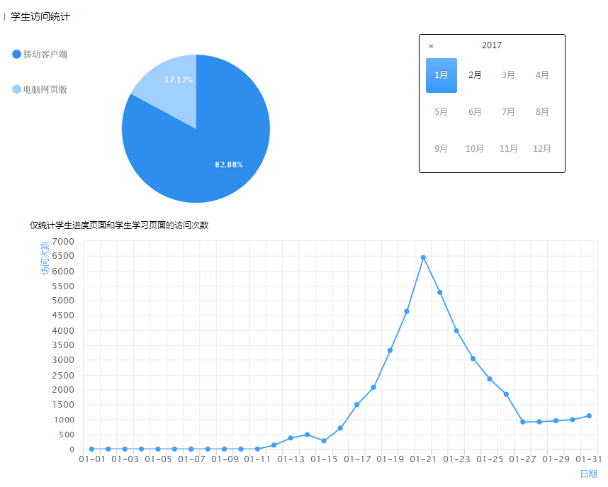Click the peak data point at 01-21
Screen dimensions: 608x487
click(x=423, y=258)
